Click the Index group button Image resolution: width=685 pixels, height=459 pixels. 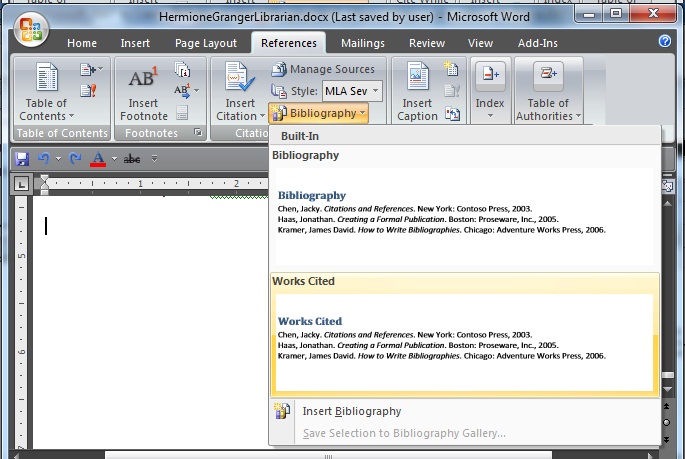[490, 91]
